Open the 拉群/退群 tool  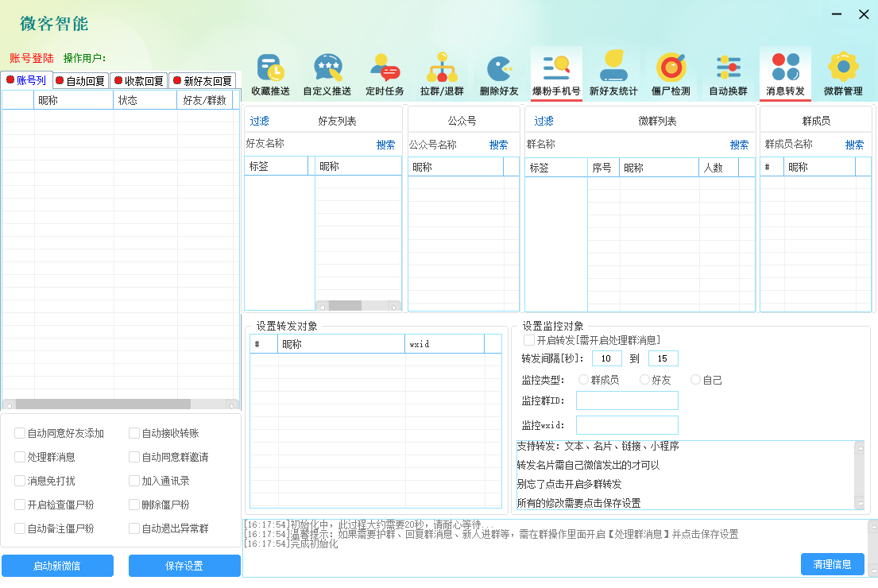442,75
